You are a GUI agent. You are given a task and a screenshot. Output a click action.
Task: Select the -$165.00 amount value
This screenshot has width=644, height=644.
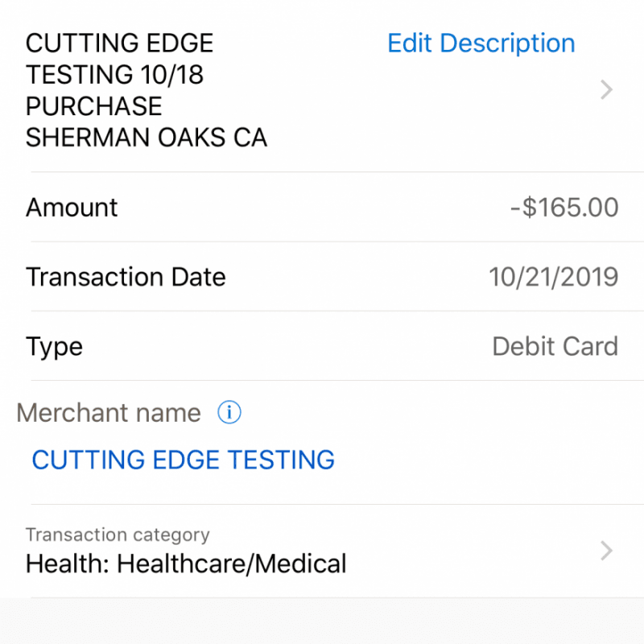pyautogui.click(x=564, y=207)
